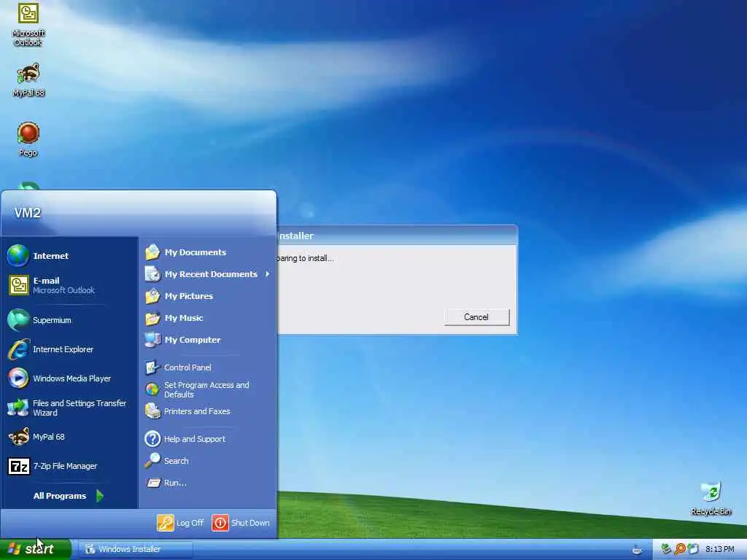Open My Music folder icon
Screen dimensions: 747x560
pos(152,318)
